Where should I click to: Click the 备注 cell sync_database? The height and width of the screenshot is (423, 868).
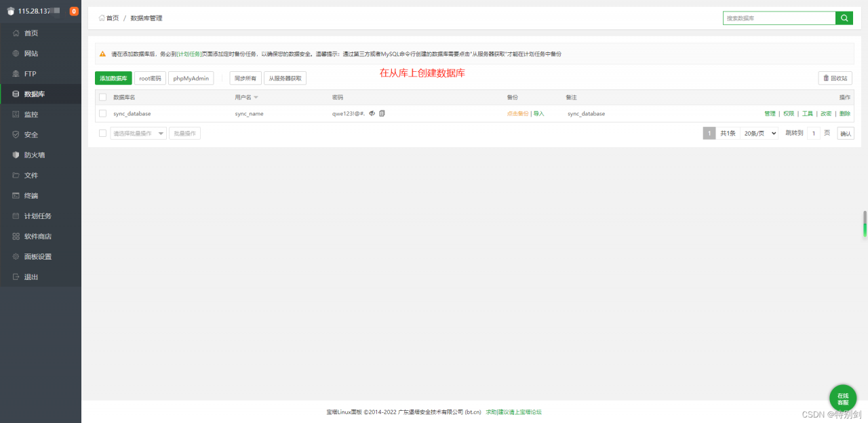click(587, 114)
